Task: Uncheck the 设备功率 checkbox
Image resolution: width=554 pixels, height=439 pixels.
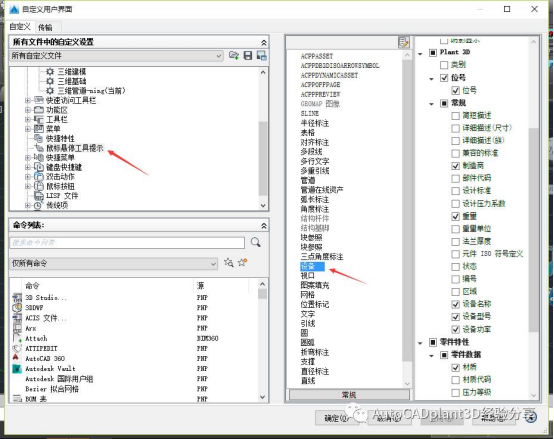Action: (455, 330)
